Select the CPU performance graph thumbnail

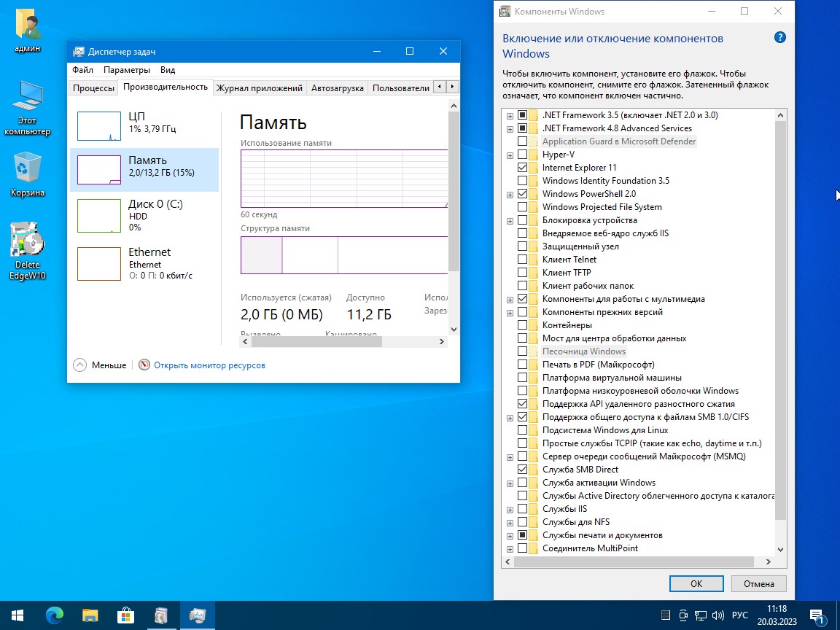pos(99,125)
